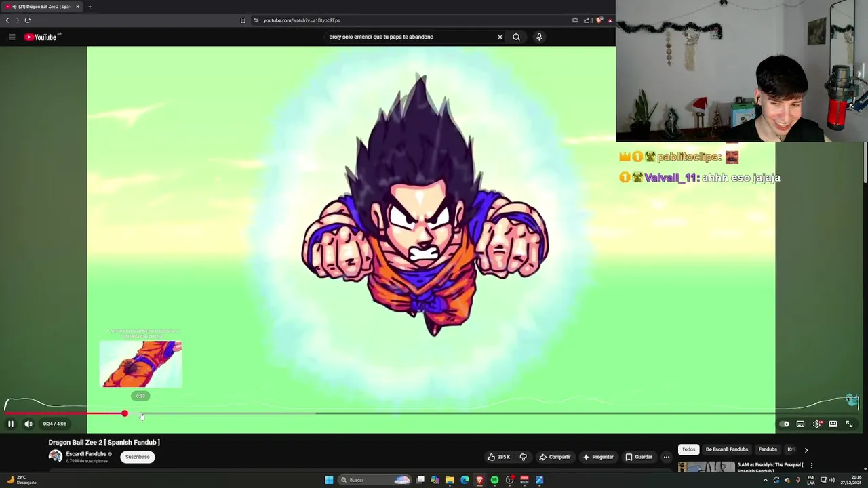
Task: Open more actions three-dot menu
Action: 667,457
